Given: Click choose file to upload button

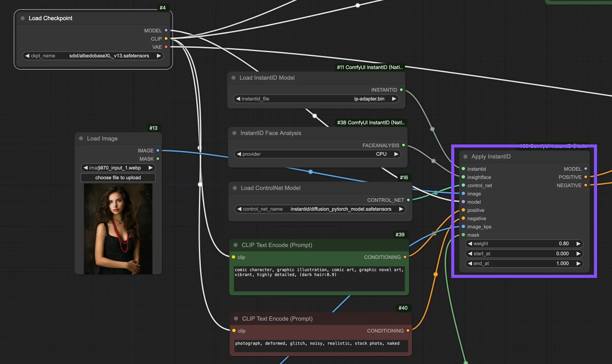Looking at the screenshot, I should pyautogui.click(x=118, y=178).
